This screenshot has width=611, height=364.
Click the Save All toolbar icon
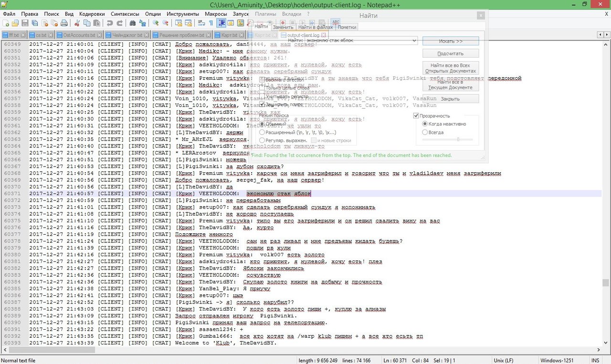pos(35,23)
